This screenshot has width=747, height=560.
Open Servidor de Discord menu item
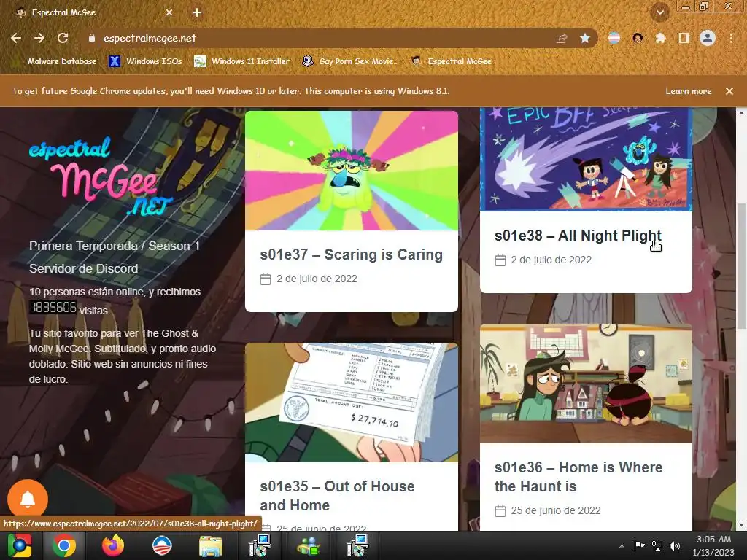click(x=83, y=268)
